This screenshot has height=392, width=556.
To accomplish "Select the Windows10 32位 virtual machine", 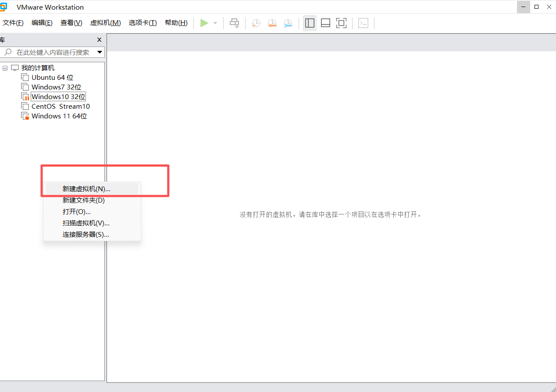I will coord(58,97).
